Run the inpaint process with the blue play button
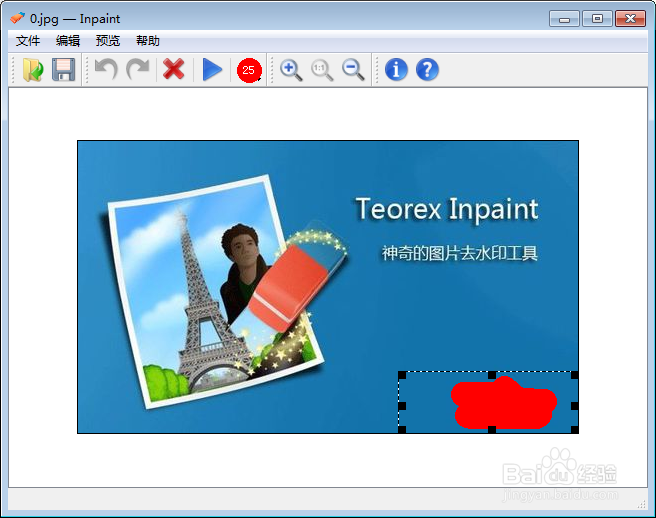The width and height of the screenshot is (656, 518). [212, 69]
